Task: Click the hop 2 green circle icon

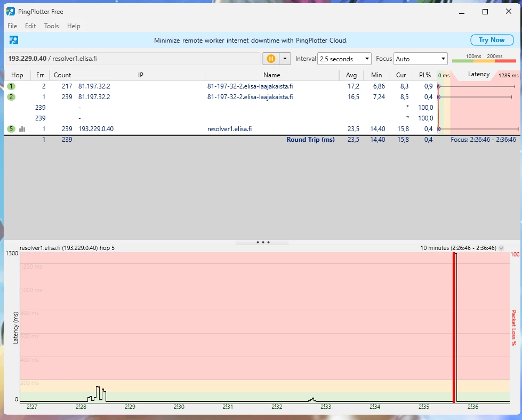Action: (11, 97)
